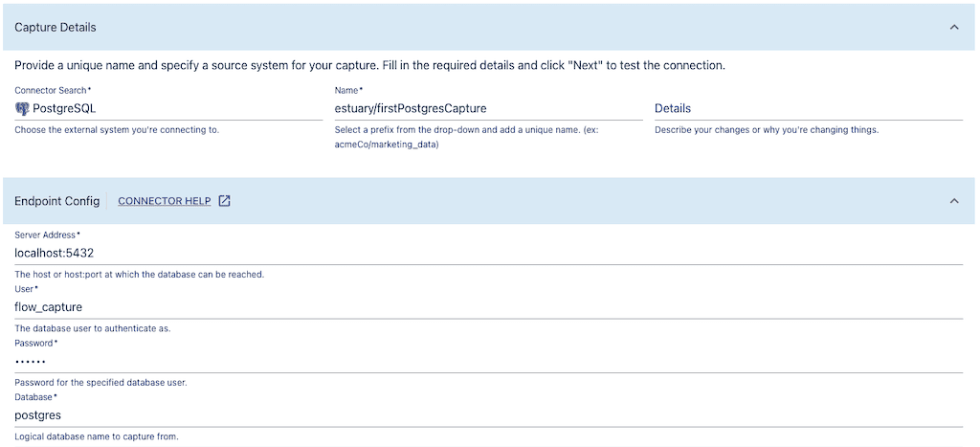Focus the Details description field
Image resolution: width=980 pixels, height=447 pixels.
809,108
